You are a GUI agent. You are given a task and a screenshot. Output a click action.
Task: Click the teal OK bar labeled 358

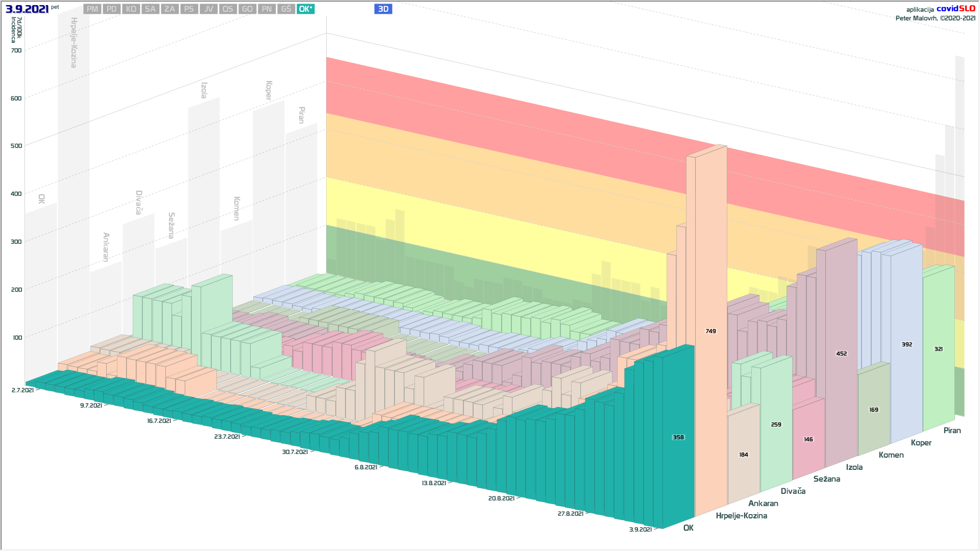678,437
